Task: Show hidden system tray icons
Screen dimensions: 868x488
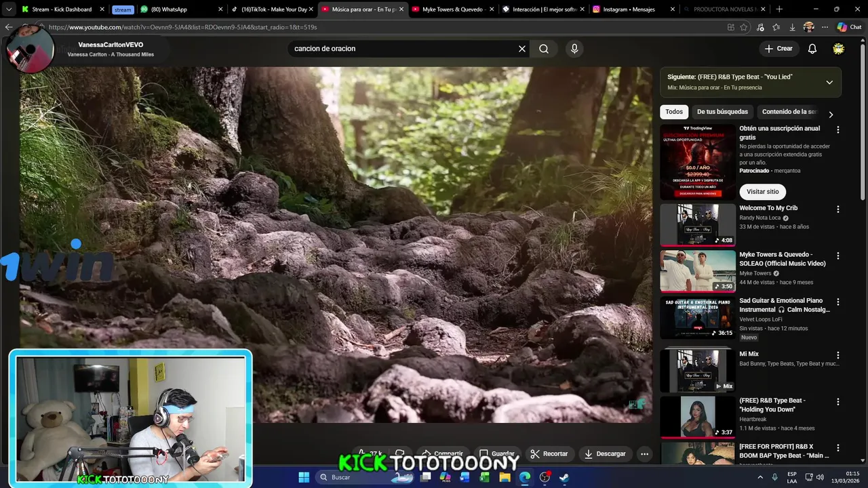Action: (x=759, y=477)
